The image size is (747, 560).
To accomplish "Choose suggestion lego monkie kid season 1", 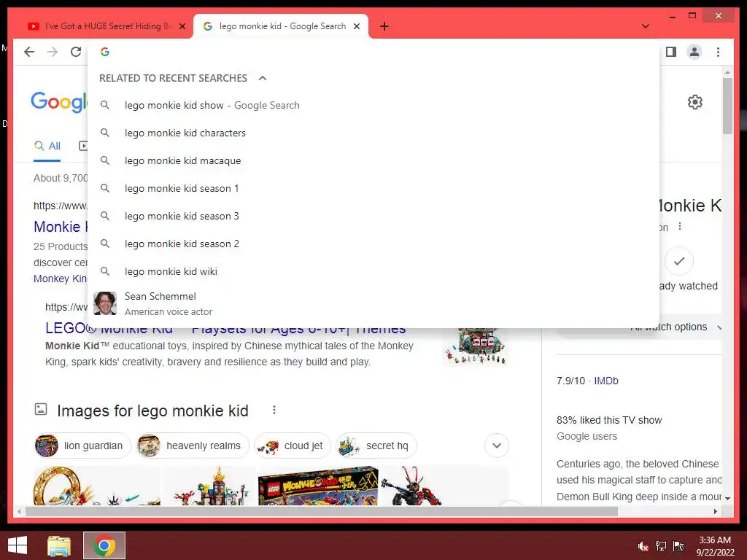I will [x=373, y=188].
